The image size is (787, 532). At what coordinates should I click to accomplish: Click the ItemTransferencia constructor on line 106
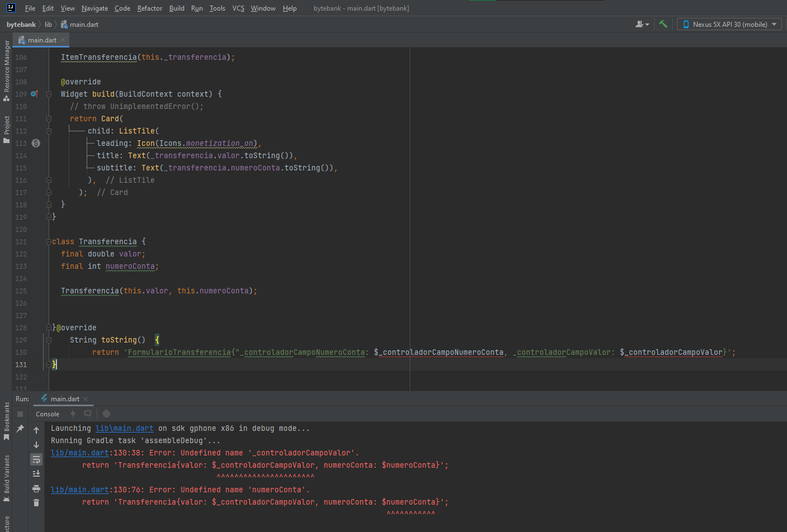click(99, 58)
